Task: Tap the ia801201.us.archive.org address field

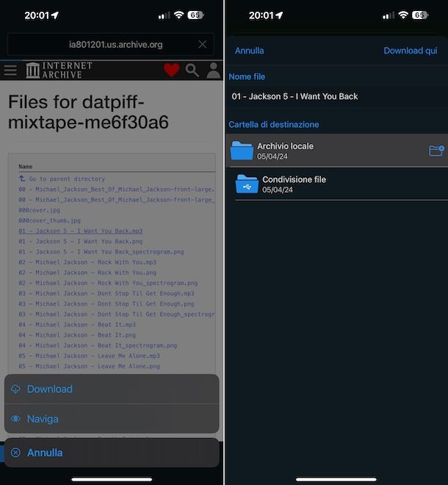Action: tap(110, 44)
